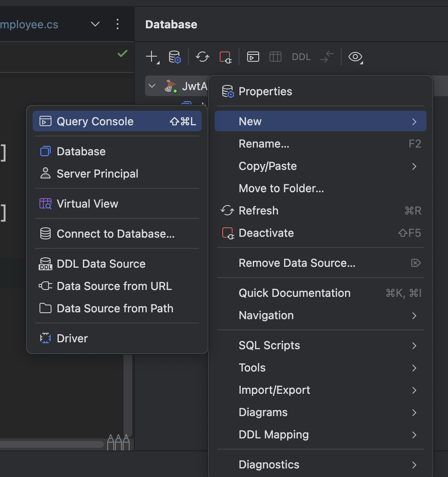Click the green inspection checkmark icon

(122, 54)
